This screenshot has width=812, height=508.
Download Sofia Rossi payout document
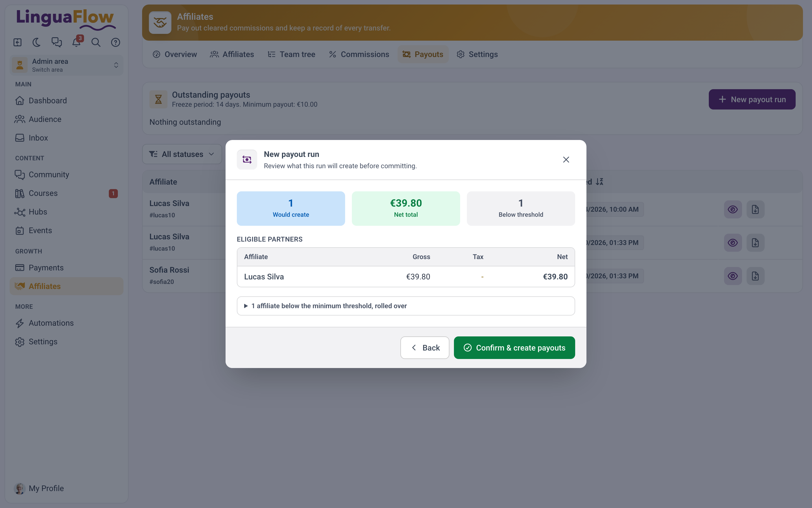(755, 276)
